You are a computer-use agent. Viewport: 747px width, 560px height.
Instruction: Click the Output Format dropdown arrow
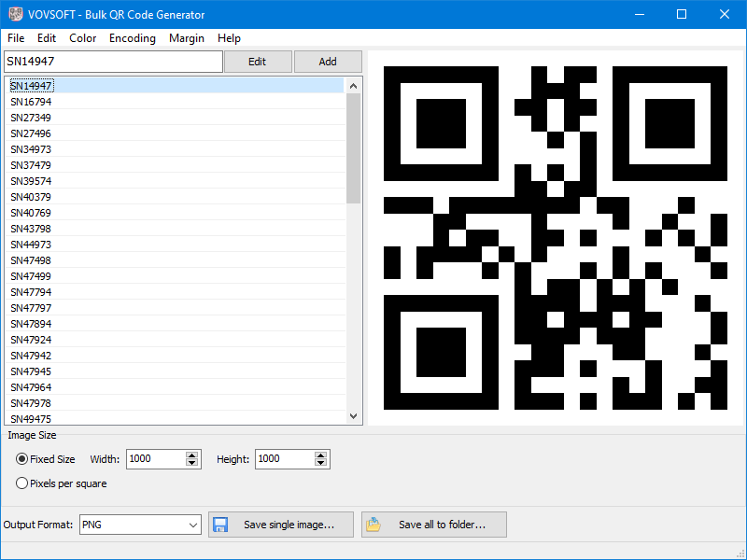(193, 525)
